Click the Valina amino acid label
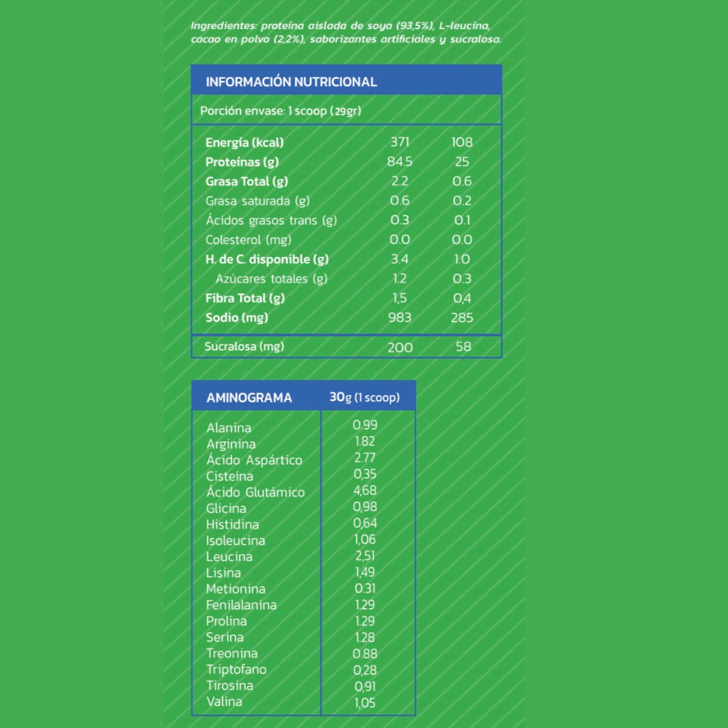 pos(224,702)
